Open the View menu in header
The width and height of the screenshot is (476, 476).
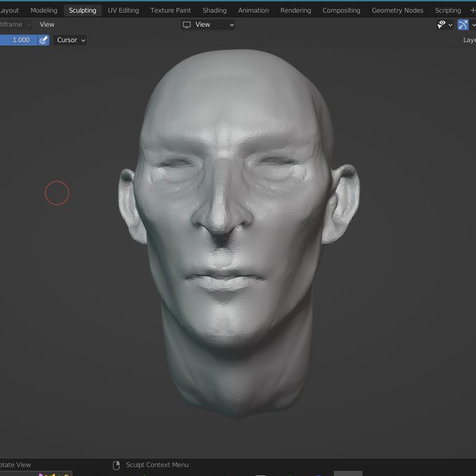(x=47, y=24)
